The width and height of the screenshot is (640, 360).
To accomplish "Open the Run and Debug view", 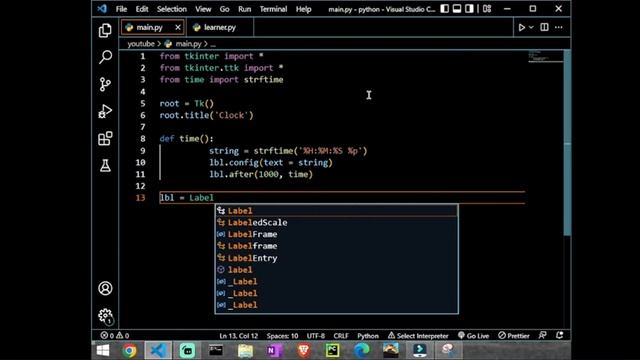I will [x=105, y=111].
